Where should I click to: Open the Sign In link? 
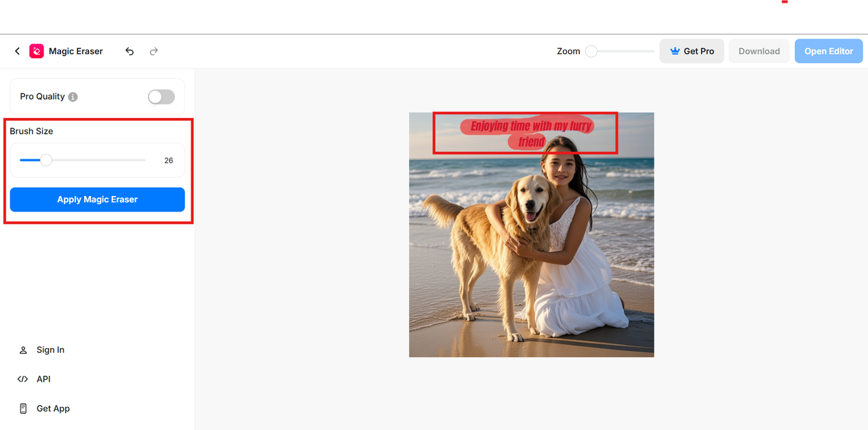[x=50, y=350]
